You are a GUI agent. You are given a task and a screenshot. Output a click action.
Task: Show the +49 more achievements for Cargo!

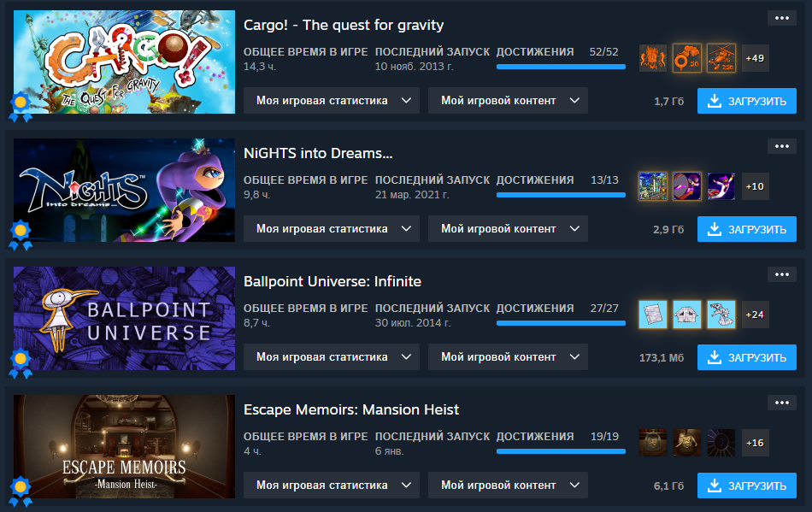pyautogui.click(x=755, y=58)
